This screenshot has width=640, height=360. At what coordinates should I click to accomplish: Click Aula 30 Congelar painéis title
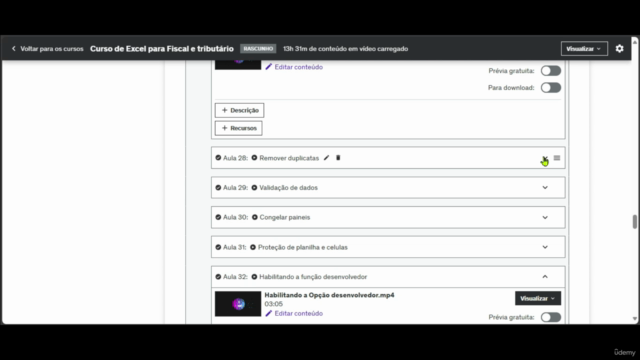click(285, 218)
